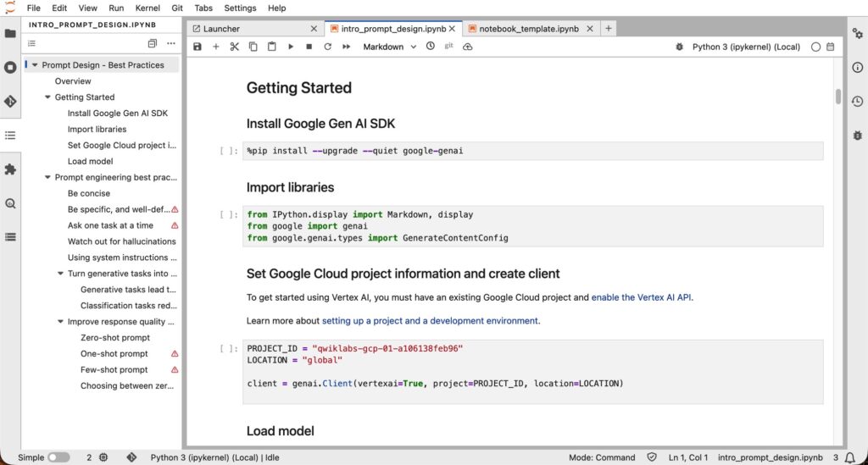This screenshot has width=868, height=465.
Task: Toggle the Simple interface switch
Action: (58, 457)
